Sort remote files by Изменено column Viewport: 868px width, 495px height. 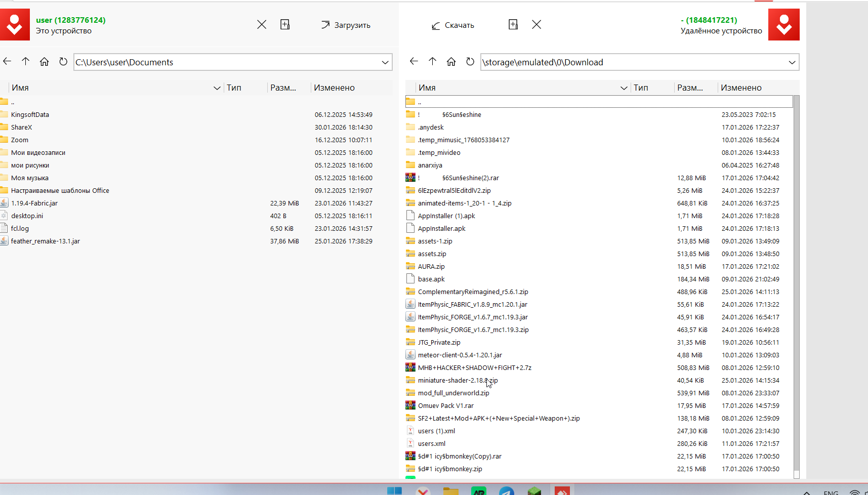(741, 88)
